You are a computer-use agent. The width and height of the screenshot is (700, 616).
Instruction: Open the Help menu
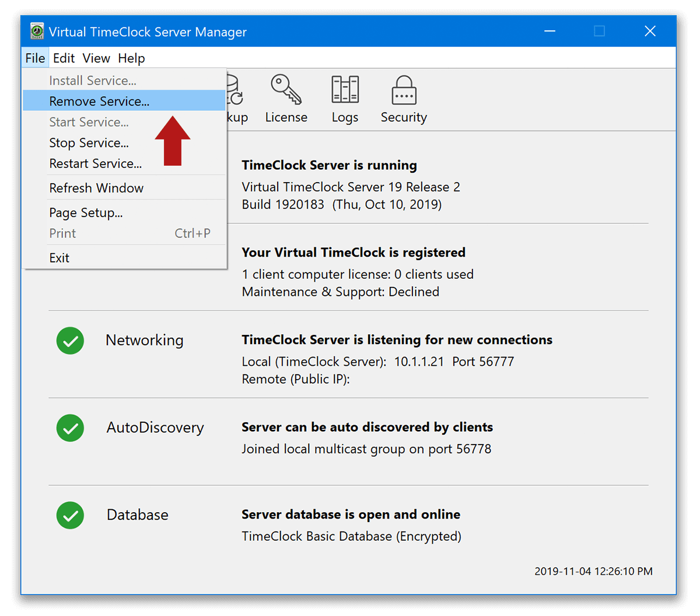pyautogui.click(x=131, y=58)
